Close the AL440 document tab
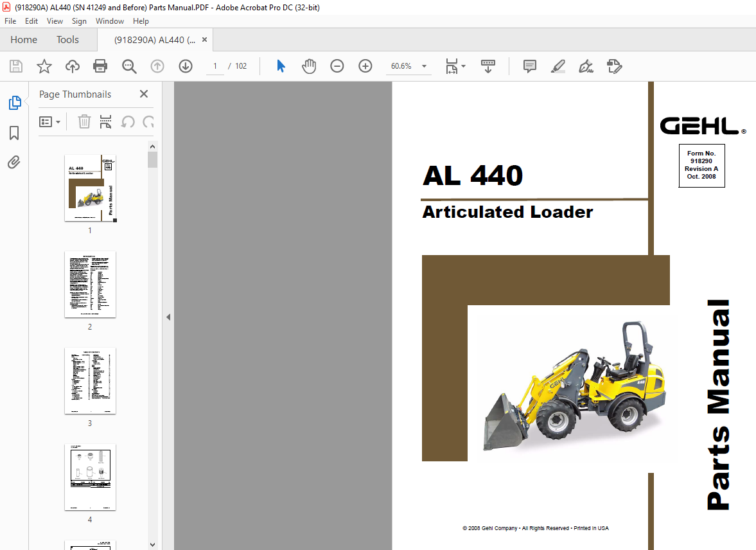 pyautogui.click(x=204, y=40)
